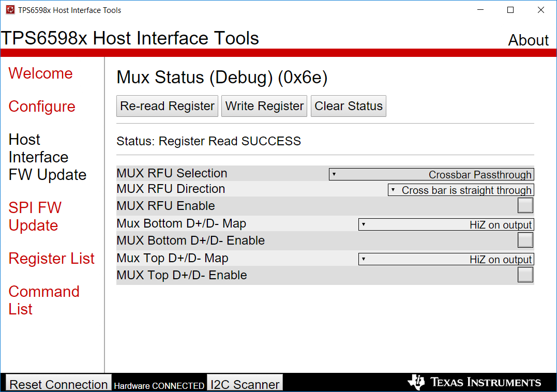Navigate to Register List
557x392 pixels.
(x=52, y=259)
